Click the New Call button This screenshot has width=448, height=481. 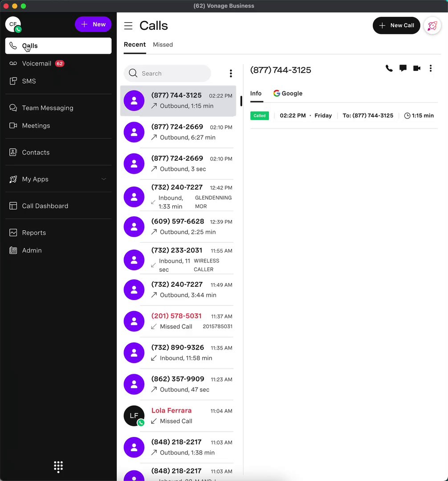pyautogui.click(x=396, y=25)
